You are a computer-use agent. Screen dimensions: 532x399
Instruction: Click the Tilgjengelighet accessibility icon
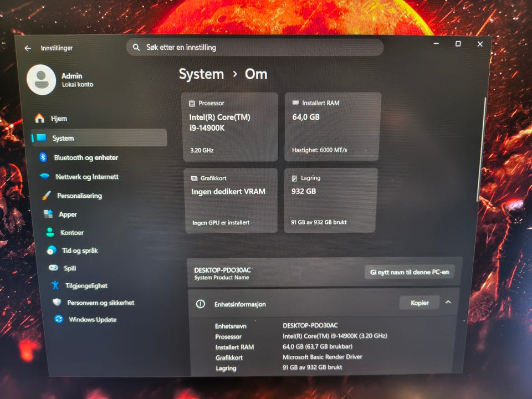click(x=55, y=285)
